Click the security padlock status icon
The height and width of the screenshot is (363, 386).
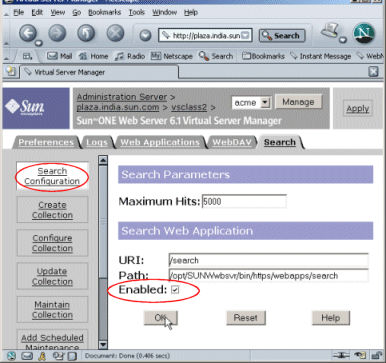pos(377,356)
